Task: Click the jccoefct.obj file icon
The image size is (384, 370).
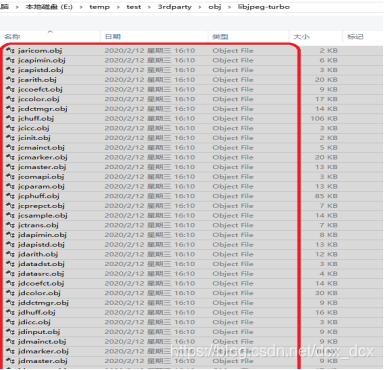Action: 10,89
